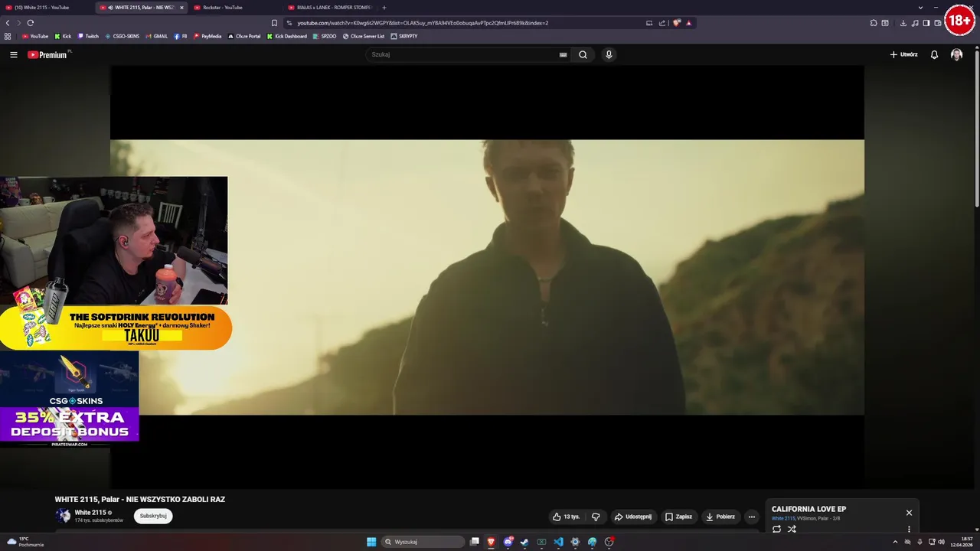Open the Kick bookmark
This screenshot has width=980, height=551.
[x=63, y=36]
